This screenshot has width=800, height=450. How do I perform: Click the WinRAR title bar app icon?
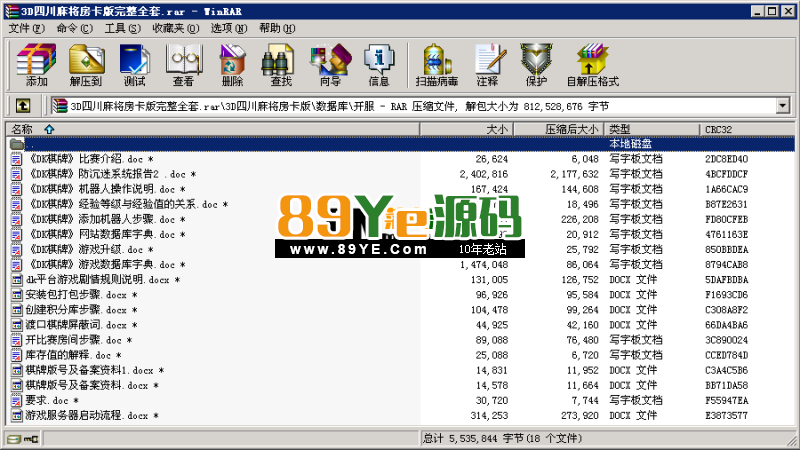[12, 11]
